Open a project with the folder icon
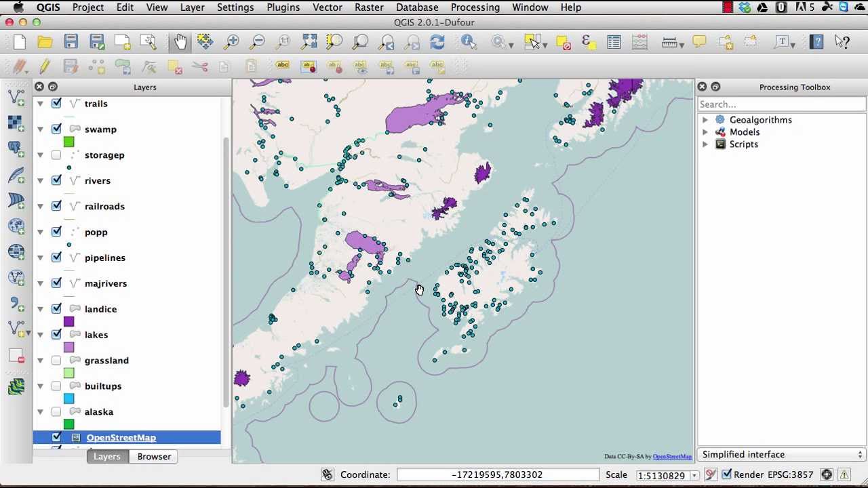Screen dimensions: 868x488 pos(45,42)
